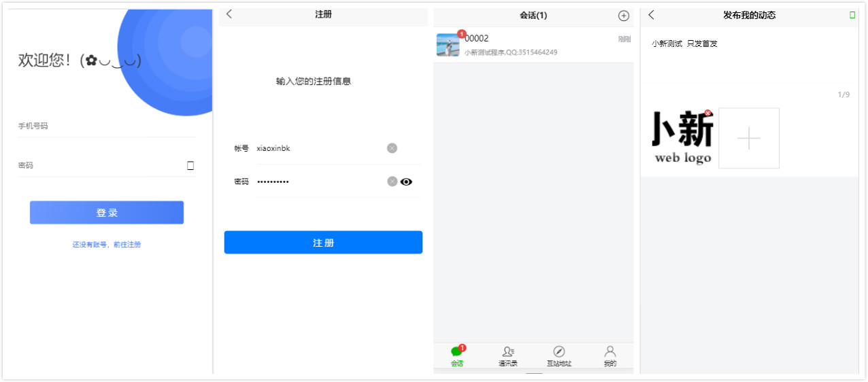This screenshot has height=382, width=868.
Task: Clear the 帐号 field with X icon
Action: point(392,148)
